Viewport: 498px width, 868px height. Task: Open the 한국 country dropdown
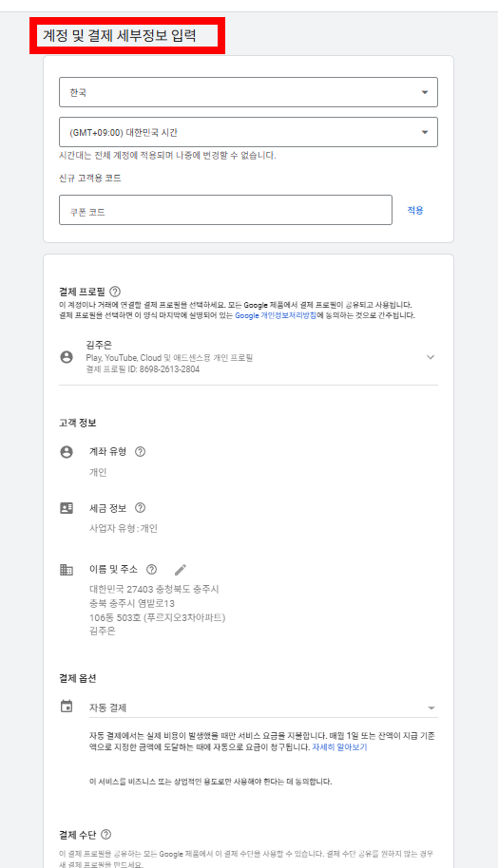tap(248, 92)
